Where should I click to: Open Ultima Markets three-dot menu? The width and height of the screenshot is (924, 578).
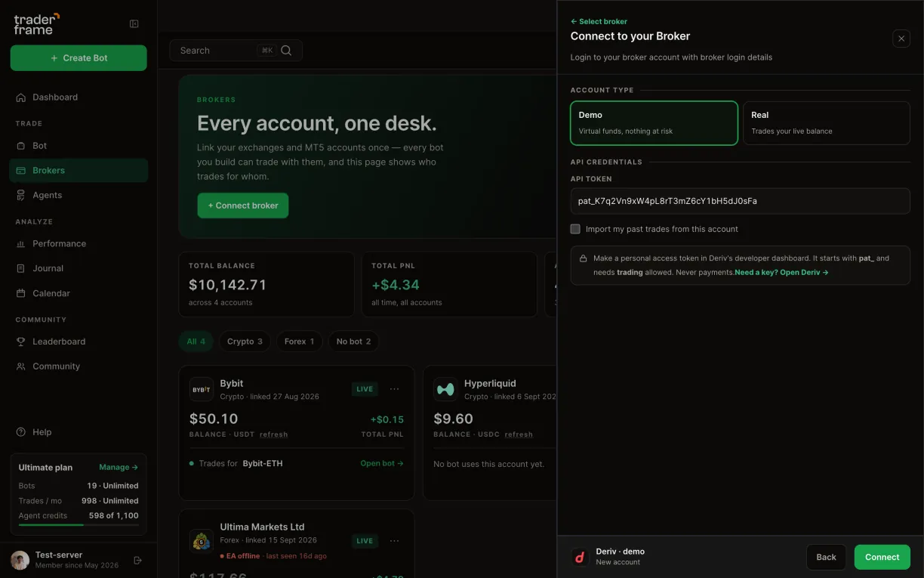coord(394,541)
